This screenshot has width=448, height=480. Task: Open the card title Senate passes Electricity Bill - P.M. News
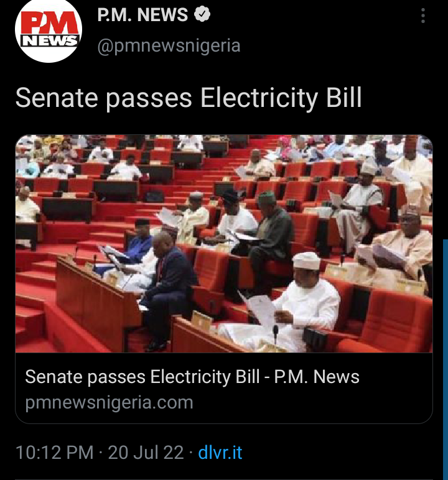point(192,377)
